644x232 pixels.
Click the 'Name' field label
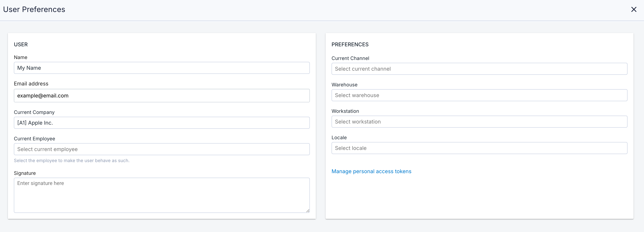point(20,57)
